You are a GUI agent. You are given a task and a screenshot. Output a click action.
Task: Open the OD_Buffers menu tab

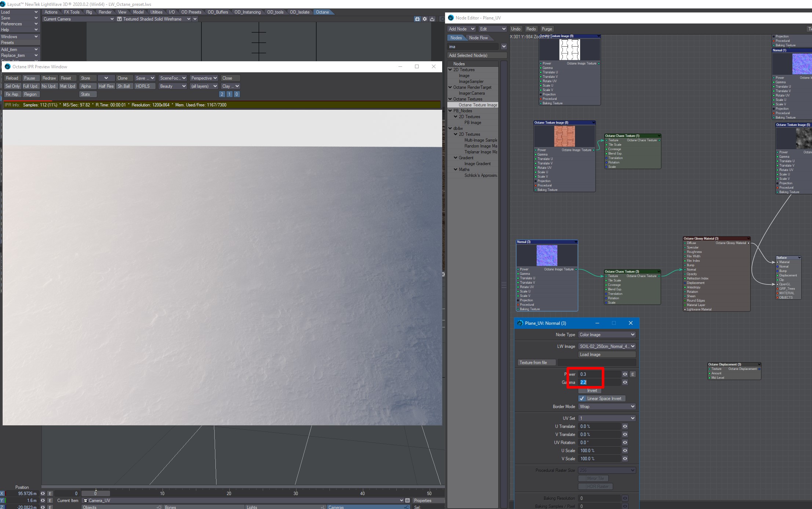point(218,12)
